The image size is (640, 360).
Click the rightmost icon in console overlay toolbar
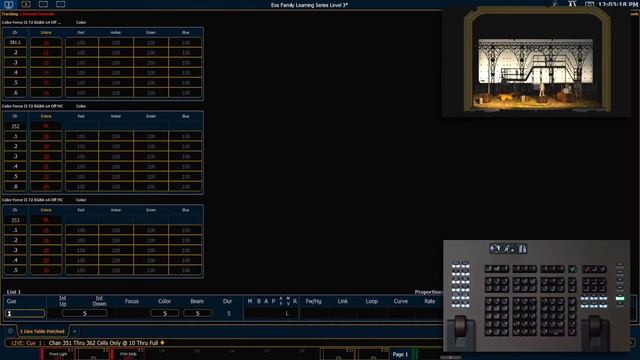(x=522, y=249)
